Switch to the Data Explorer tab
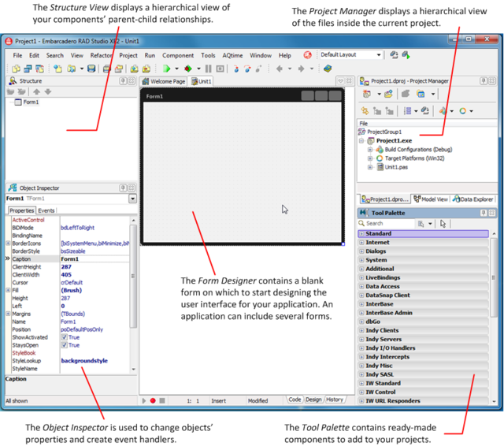The width and height of the screenshot is (504, 446). [x=472, y=199]
